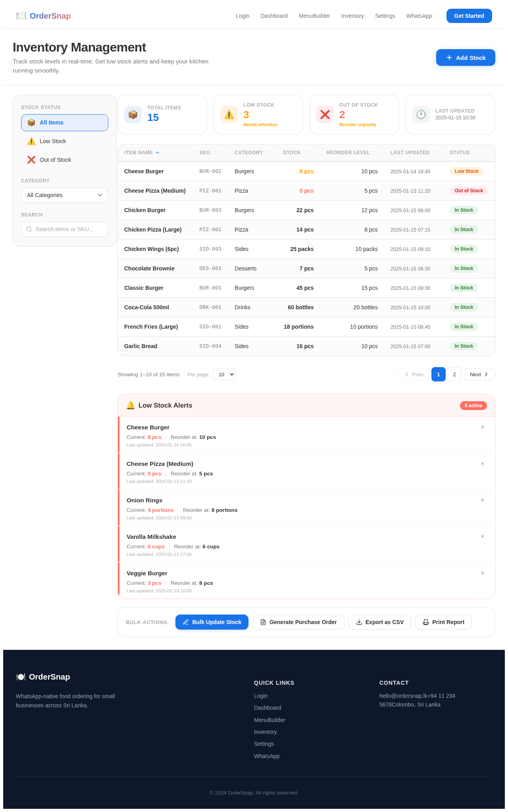
Task: Filter sidebar to Out of Stock items
Action: coord(65,160)
